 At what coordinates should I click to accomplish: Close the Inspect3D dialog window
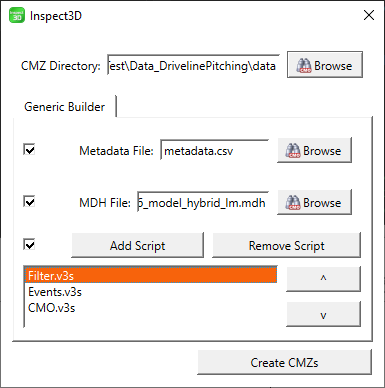click(x=369, y=15)
